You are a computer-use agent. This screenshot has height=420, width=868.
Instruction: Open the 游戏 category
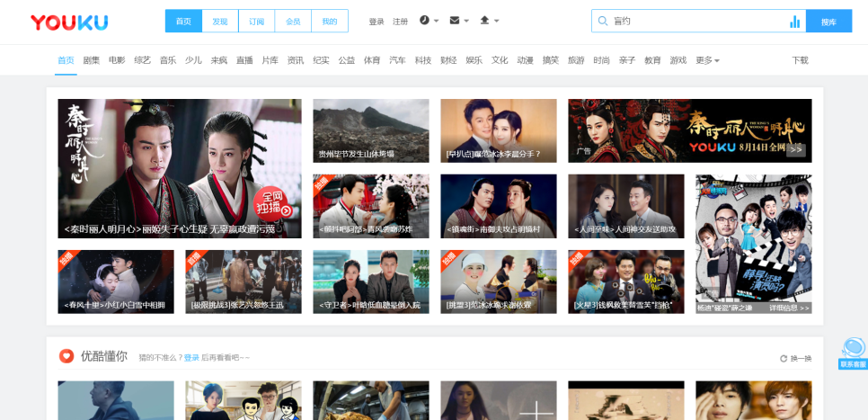[678, 60]
